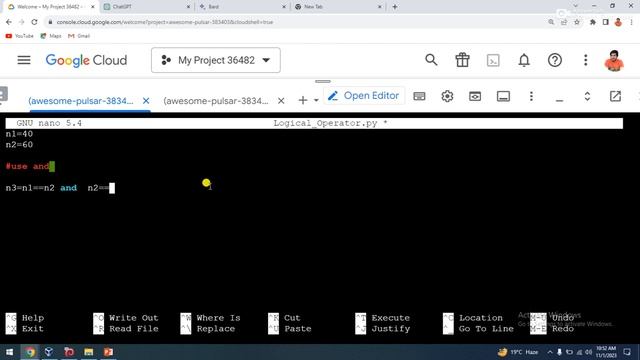The height and width of the screenshot is (360, 640).
Task: Open the Maps bookmark
Action: pos(51,36)
